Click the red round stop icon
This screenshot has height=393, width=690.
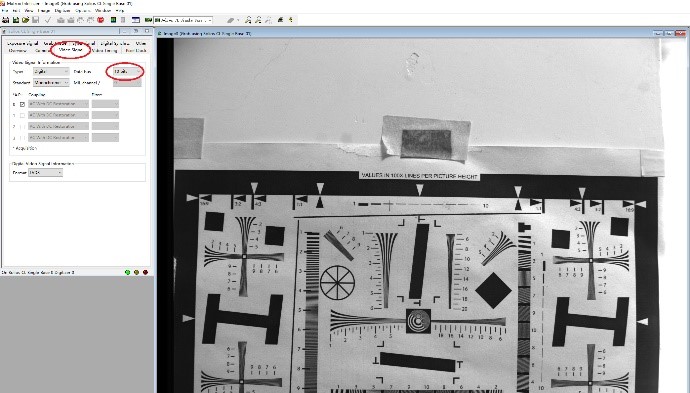click(x=100, y=20)
